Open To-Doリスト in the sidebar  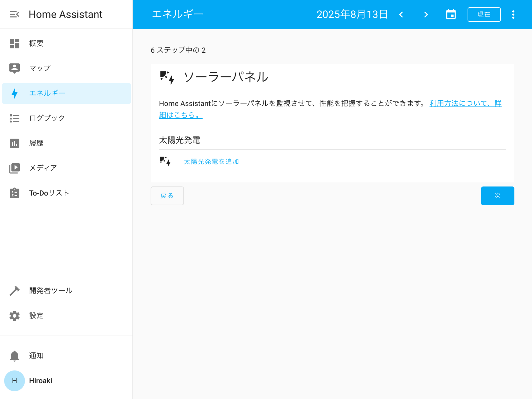66,193
